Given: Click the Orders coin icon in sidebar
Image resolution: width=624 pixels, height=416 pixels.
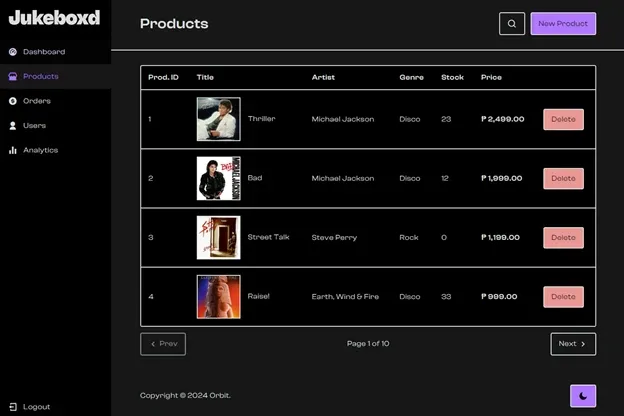Looking at the screenshot, I should coord(13,101).
